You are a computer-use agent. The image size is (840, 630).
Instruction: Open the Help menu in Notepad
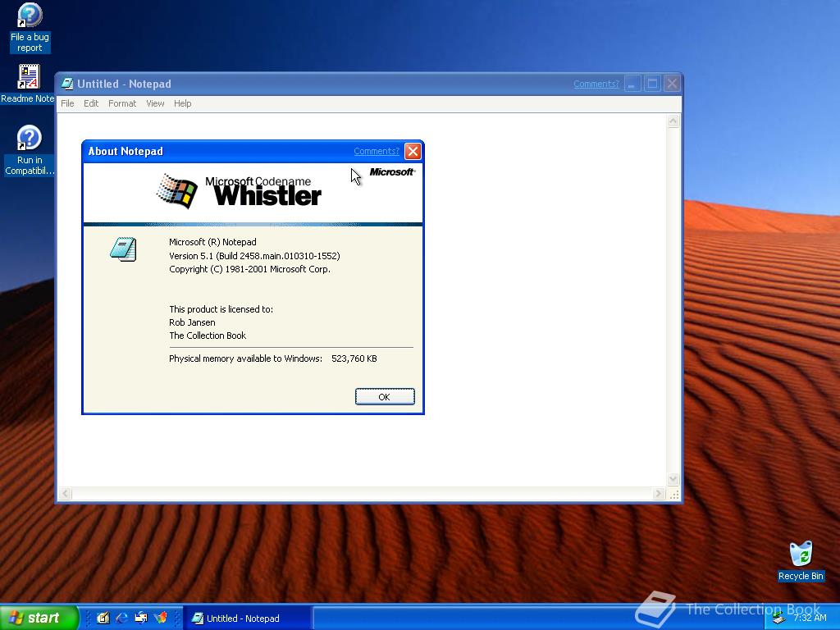[183, 103]
